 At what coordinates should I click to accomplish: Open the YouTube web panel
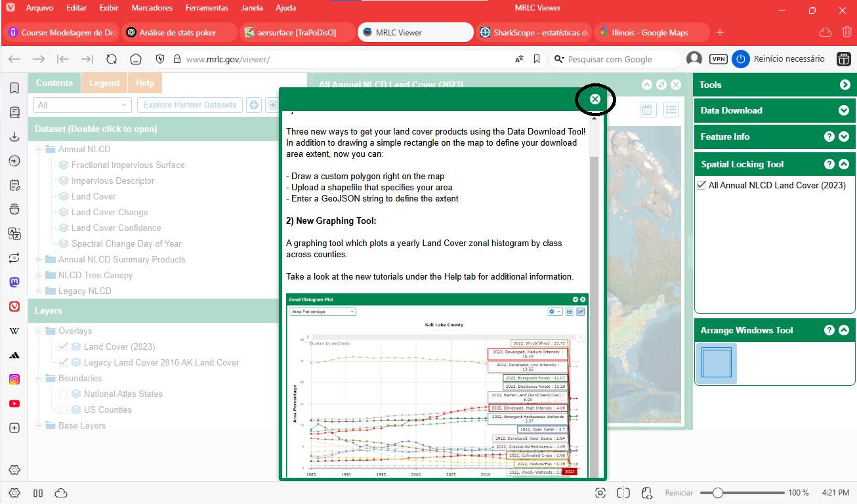(14, 404)
